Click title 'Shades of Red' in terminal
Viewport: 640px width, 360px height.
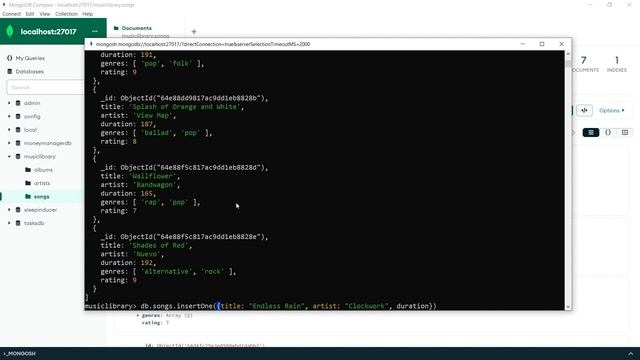click(160, 245)
